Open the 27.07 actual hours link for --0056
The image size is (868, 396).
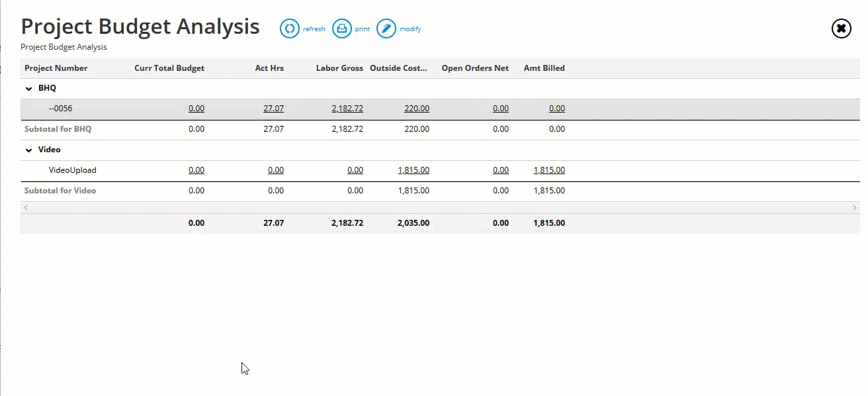tap(273, 109)
